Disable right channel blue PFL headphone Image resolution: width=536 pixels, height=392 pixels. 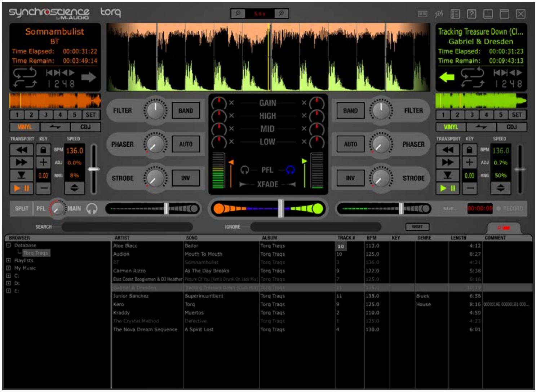pyautogui.click(x=290, y=170)
